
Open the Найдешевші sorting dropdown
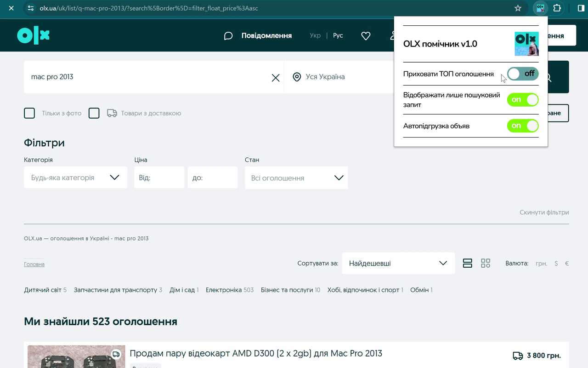398,263
